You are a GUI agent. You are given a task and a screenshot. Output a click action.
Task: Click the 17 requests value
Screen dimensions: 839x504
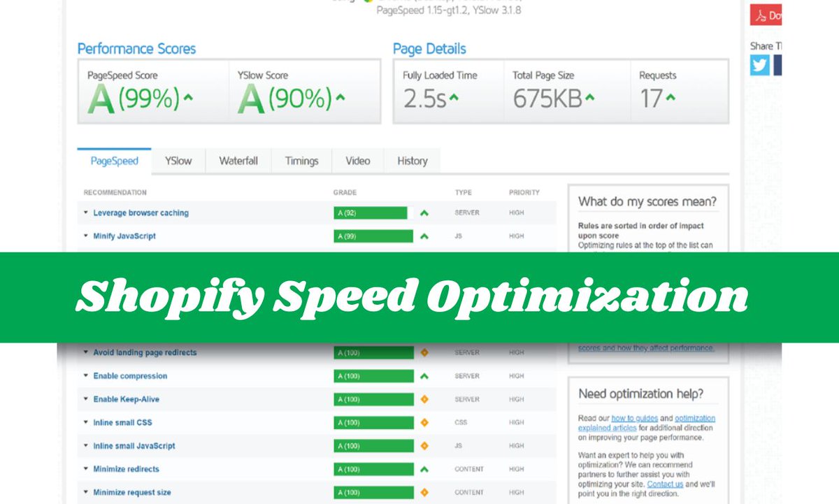click(x=651, y=99)
